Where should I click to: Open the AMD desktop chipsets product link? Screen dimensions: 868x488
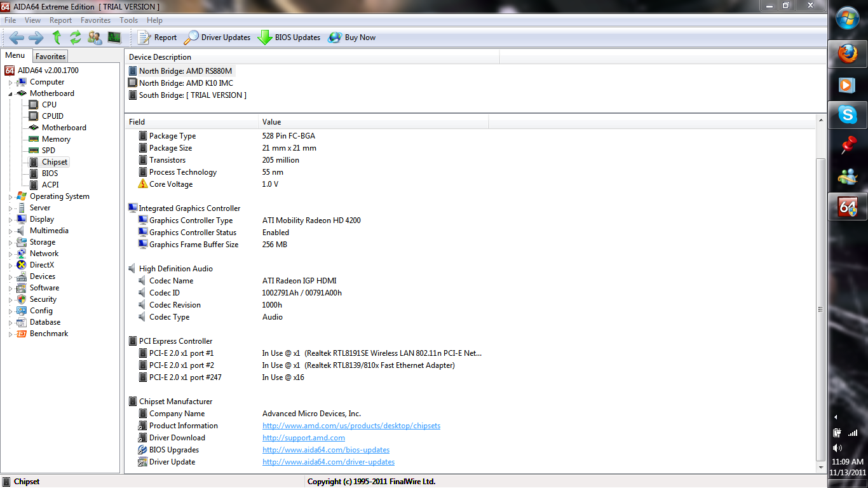coord(351,426)
